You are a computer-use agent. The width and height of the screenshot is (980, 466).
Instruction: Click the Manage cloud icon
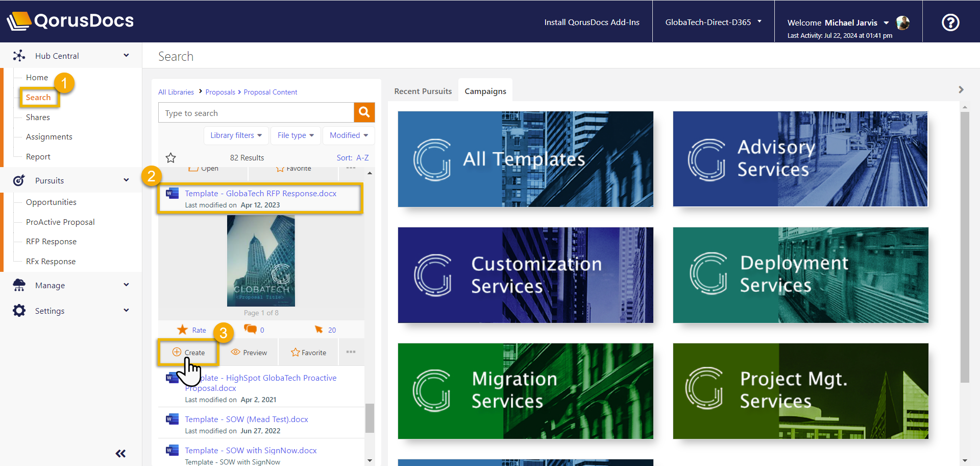coord(19,285)
